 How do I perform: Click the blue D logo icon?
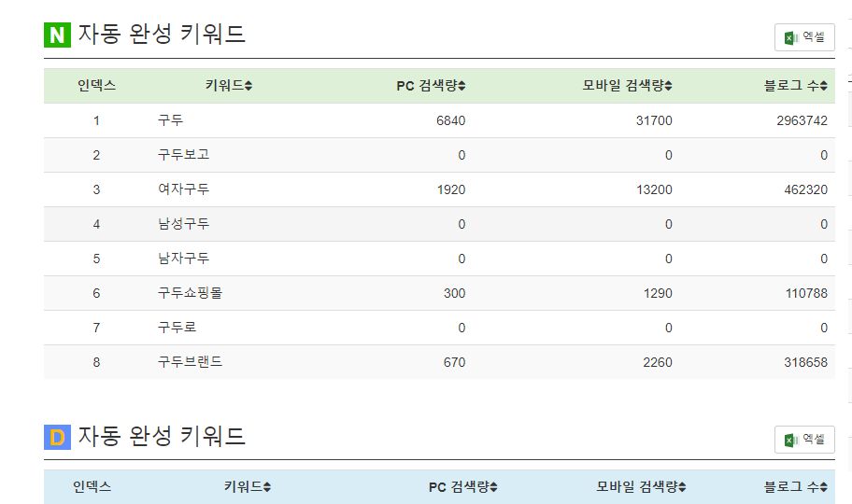[57, 437]
